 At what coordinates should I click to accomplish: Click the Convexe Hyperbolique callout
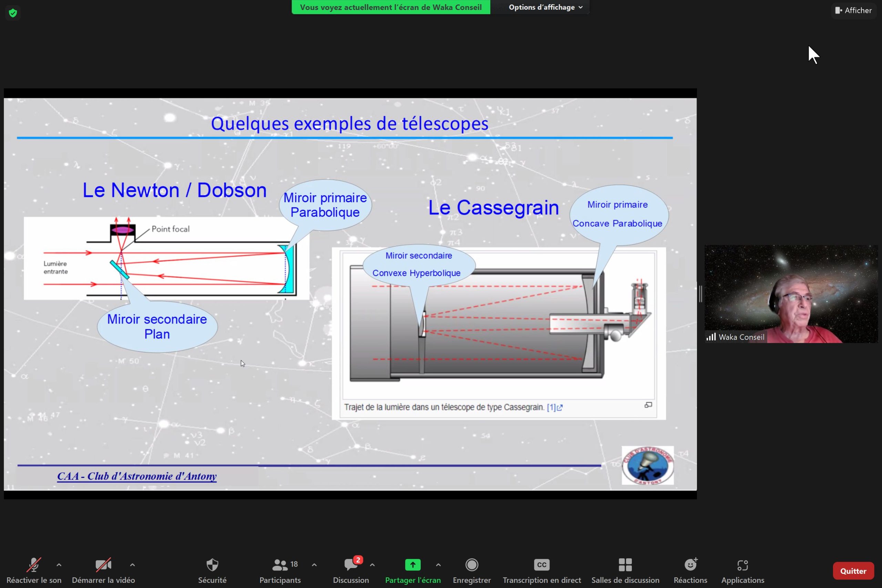point(419,265)
